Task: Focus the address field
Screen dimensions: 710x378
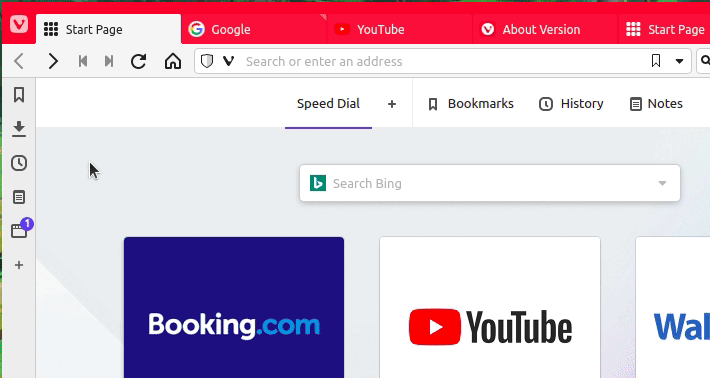Action: 444,61
